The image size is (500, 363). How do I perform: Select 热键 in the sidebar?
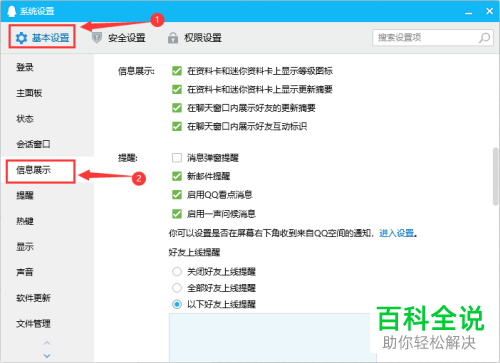pyautogui.click(x=25, y=221)
